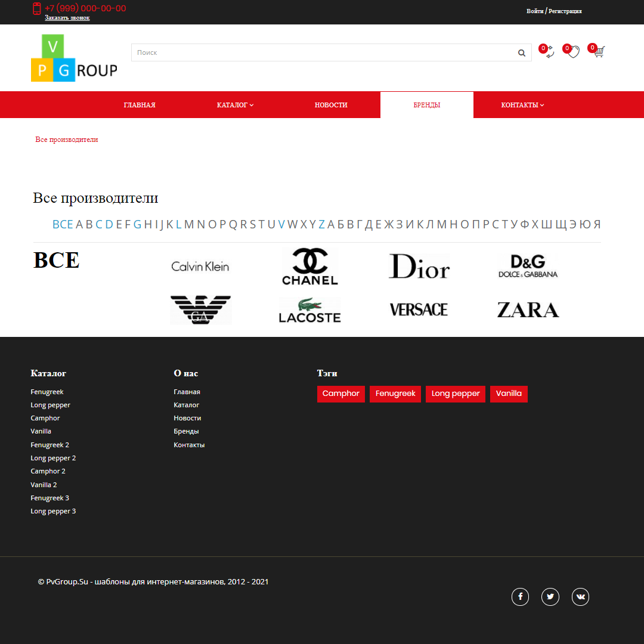Click the VK icon in the footer
The height and width of the screenshot is (644, 644).
[x=580, y=596]
